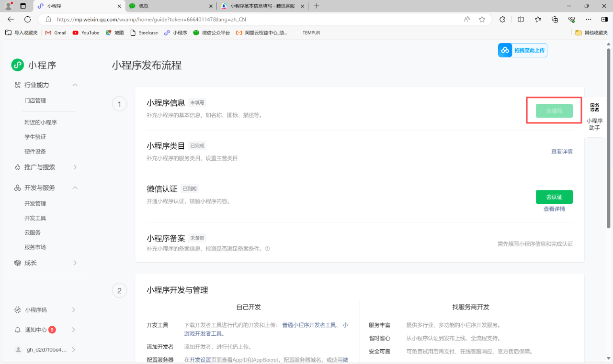Refresh the current page

click(28, 20)
